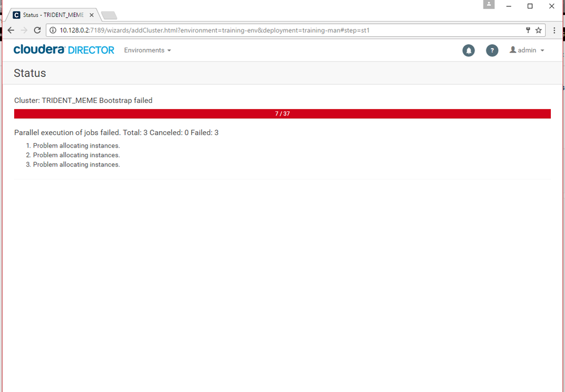Click the reload page icon

(37, 30)
